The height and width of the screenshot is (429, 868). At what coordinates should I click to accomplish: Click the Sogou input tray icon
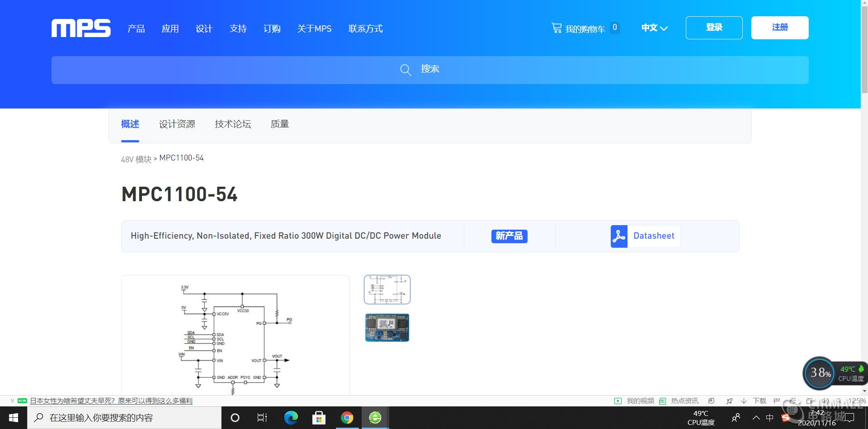click(786, 418)
